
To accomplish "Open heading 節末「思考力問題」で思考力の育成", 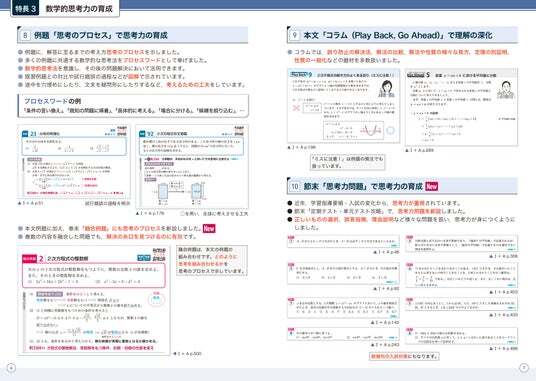I will tap(363, 187).
